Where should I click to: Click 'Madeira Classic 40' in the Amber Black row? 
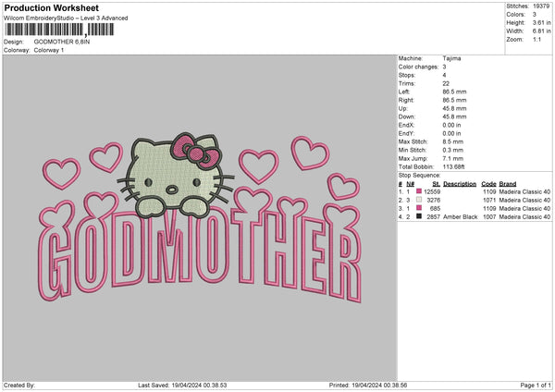[x=524, y=216]
